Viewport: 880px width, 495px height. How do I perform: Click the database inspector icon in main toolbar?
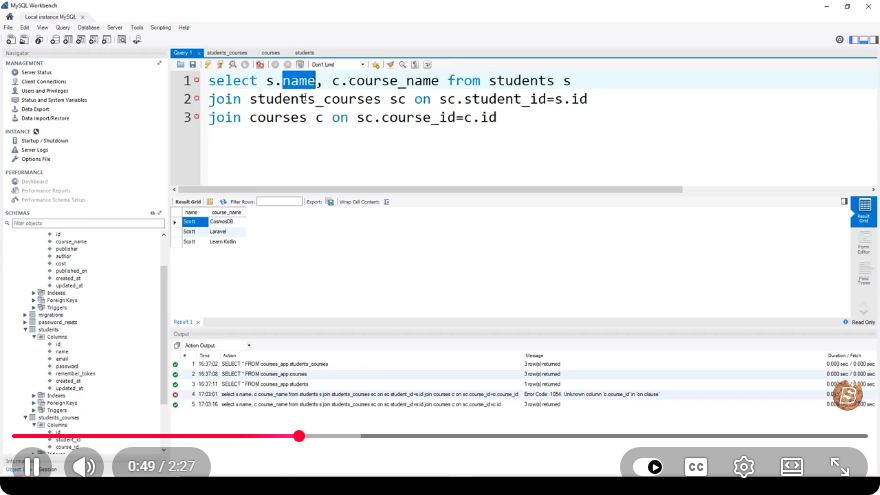39,40
